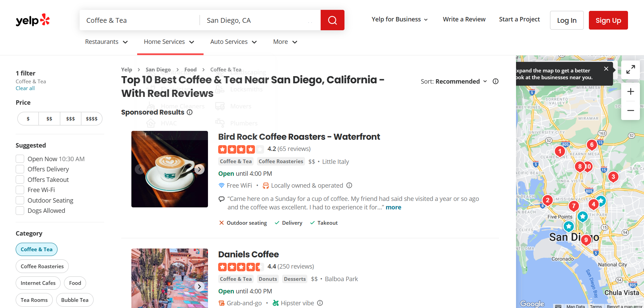
Task: Open Yelp for Business dropdown
Action: click(400, 19)
